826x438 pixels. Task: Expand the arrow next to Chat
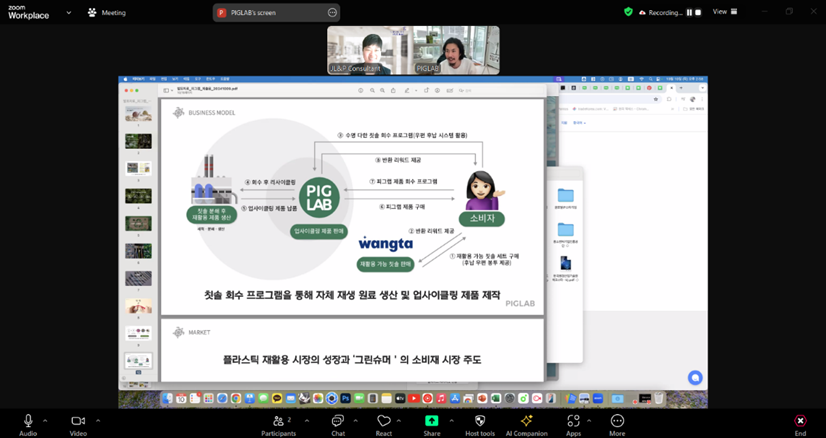click(x=355, y=421)
